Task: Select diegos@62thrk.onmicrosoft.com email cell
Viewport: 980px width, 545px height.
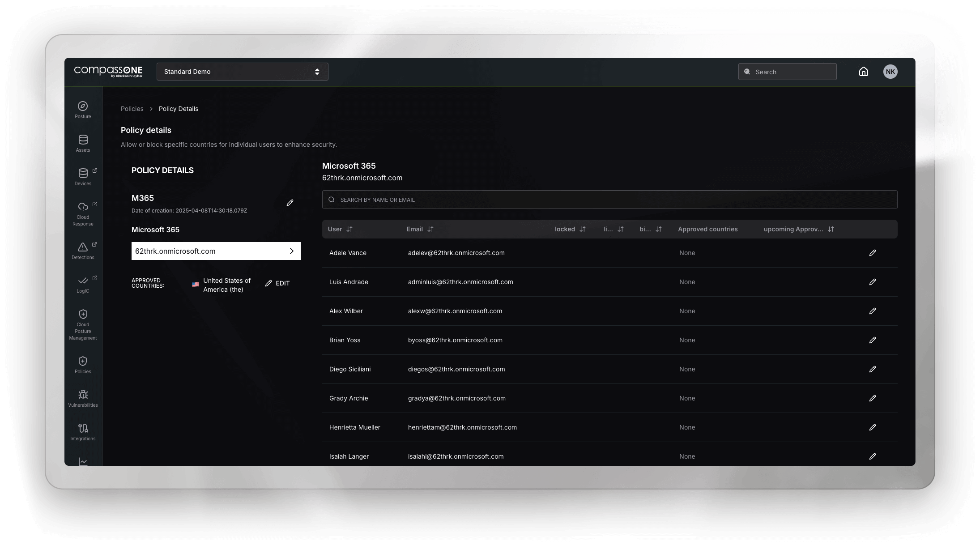Action: (456, 369)
